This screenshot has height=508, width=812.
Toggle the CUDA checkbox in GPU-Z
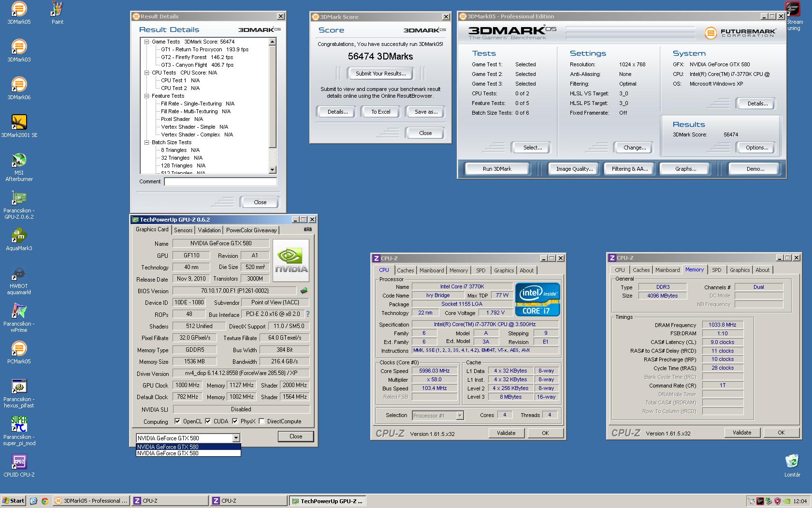[x=208, y=421]
